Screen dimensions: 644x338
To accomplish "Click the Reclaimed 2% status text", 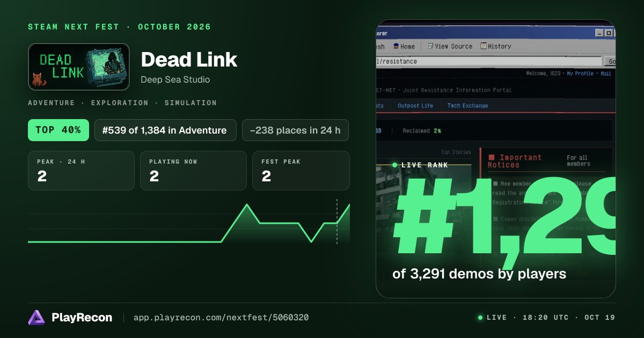I will coord(422,131).
